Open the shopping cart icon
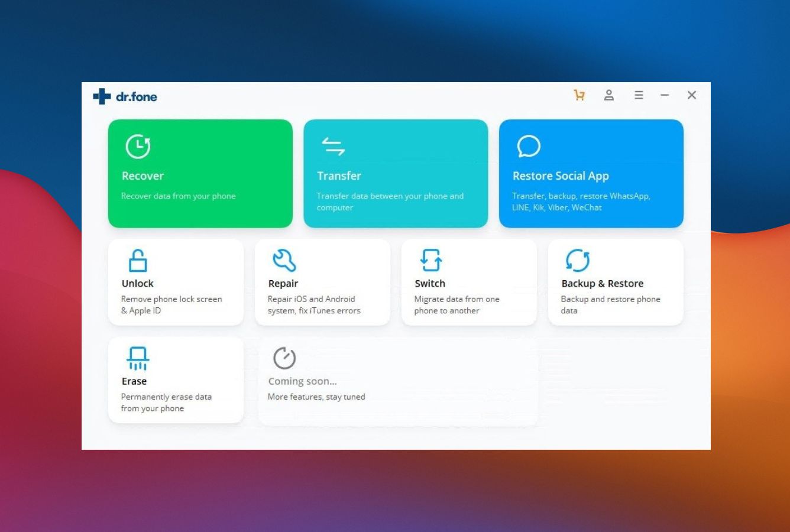The image size is (790, 532). (579, 95)
